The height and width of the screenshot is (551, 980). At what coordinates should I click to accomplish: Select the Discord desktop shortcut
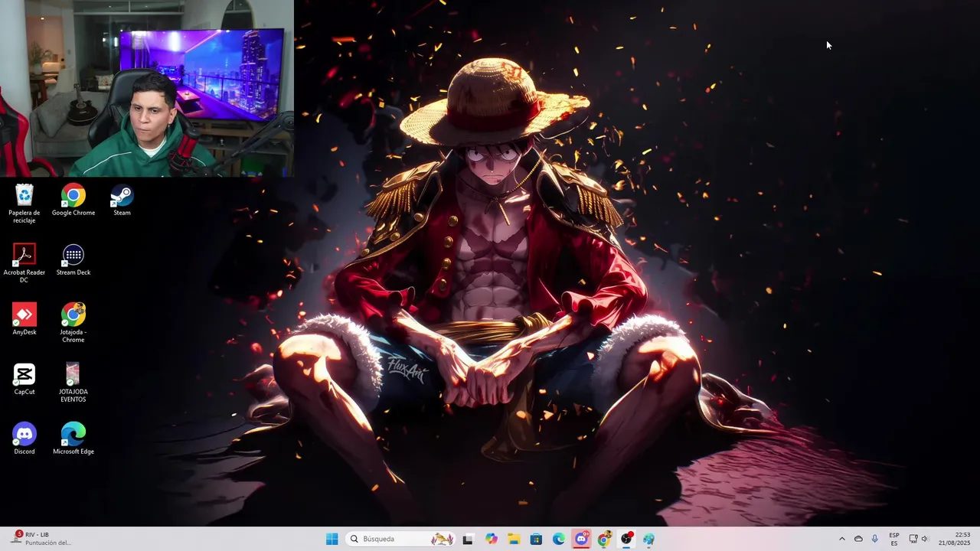click(24, 439)
